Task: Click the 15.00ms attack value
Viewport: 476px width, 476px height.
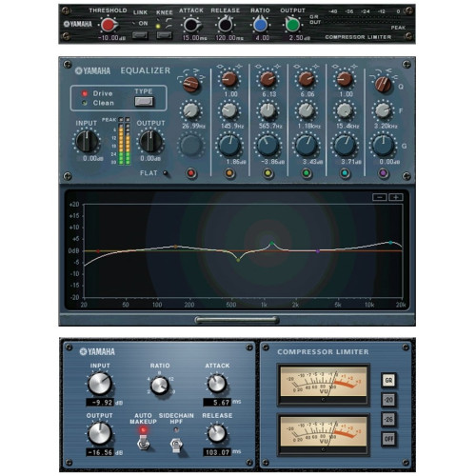Action: [x=194, y=38]
